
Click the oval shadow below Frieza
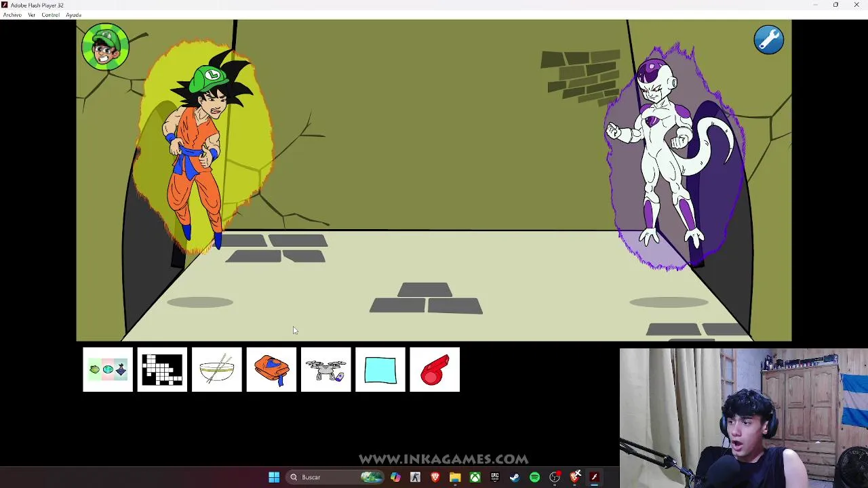(669, 302)
